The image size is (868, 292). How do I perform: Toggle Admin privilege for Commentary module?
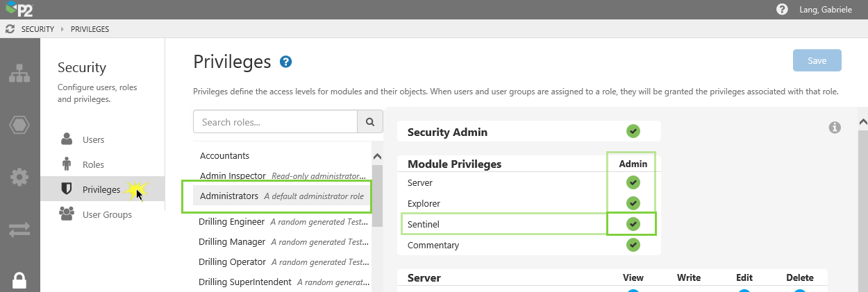(633, 245)
